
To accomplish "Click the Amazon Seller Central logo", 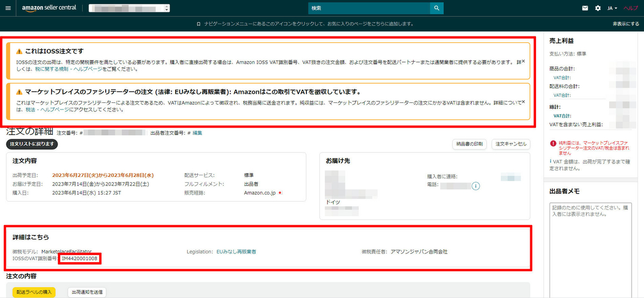I will pos(49,8).
